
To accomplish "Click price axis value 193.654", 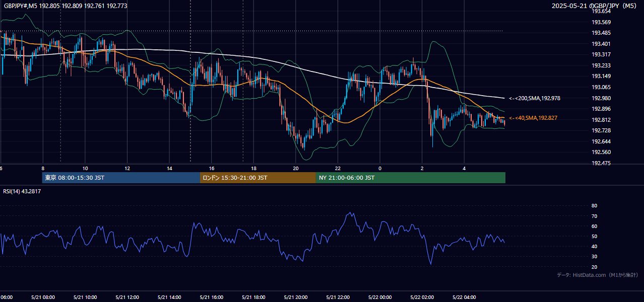I will (601, 11).
